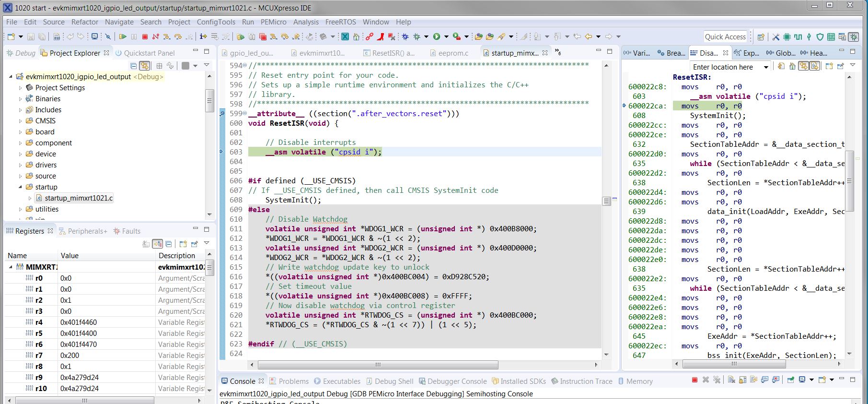Click the Collapse All icon in Project Explorer
Screen dimensions: 868x404
click(134, 66)
